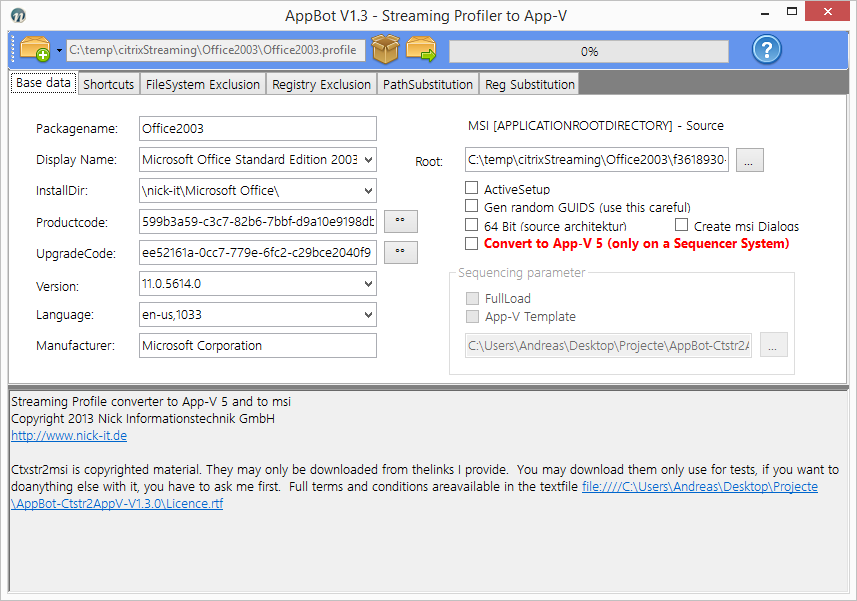The image size is (857, 601).
Task: Browse for App-V template with ellipsis button
Action: pos(773,345)
